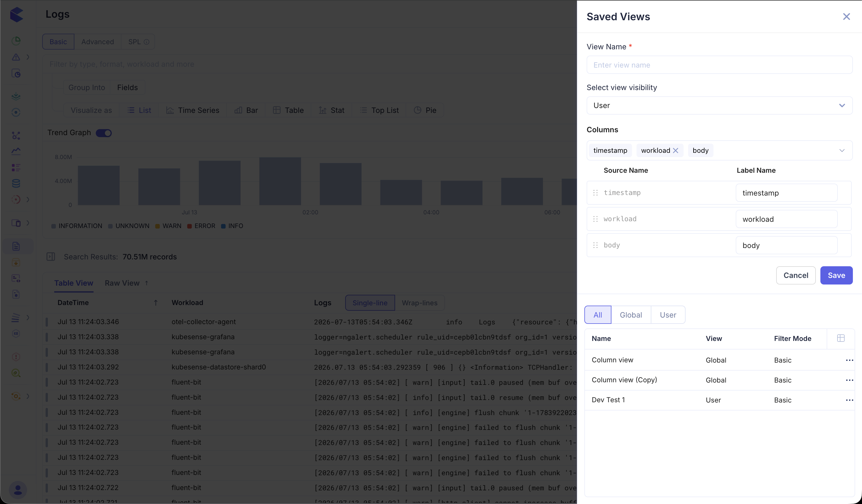Switch to the Raw View tab
862x504 pixels.
coord(122,283)
